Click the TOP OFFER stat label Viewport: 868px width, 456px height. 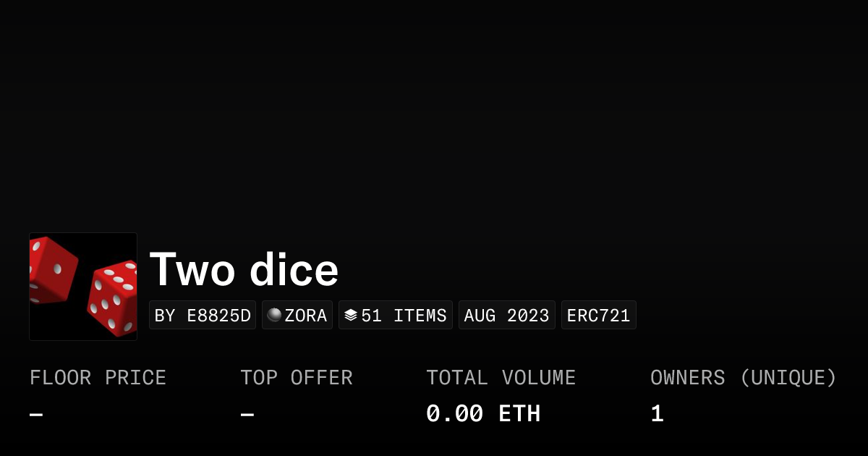297,377
